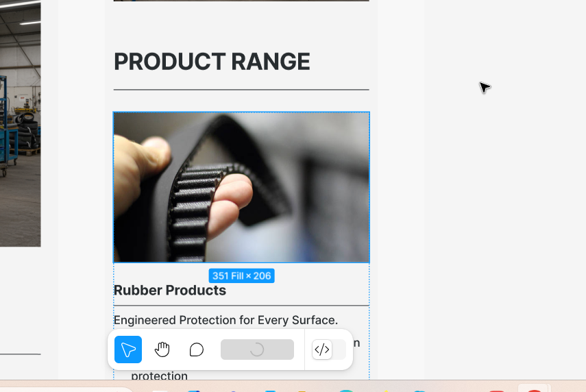The height and width of the screenshot is (392, 586).
Task: Click the light strip right of the product column
Action: 401,187
